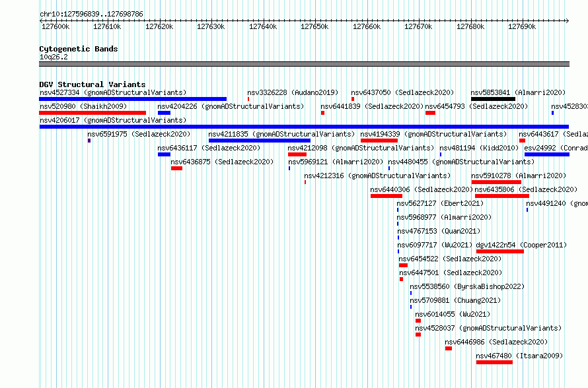
Task: Click the nsv4491240 variant label
Action: [557, 203]
